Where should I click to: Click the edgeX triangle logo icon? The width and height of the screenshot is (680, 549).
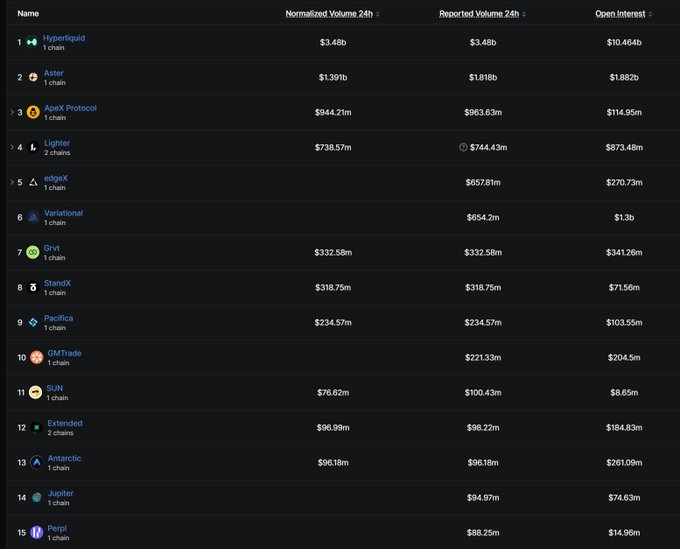point(33,183)
